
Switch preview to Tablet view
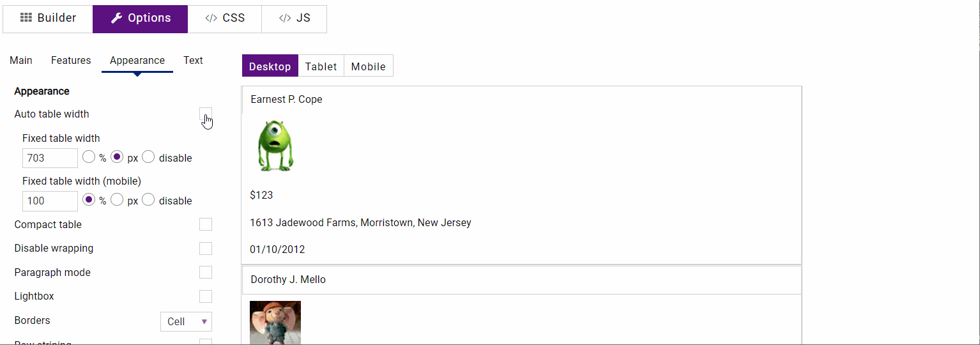pos(321,66)
